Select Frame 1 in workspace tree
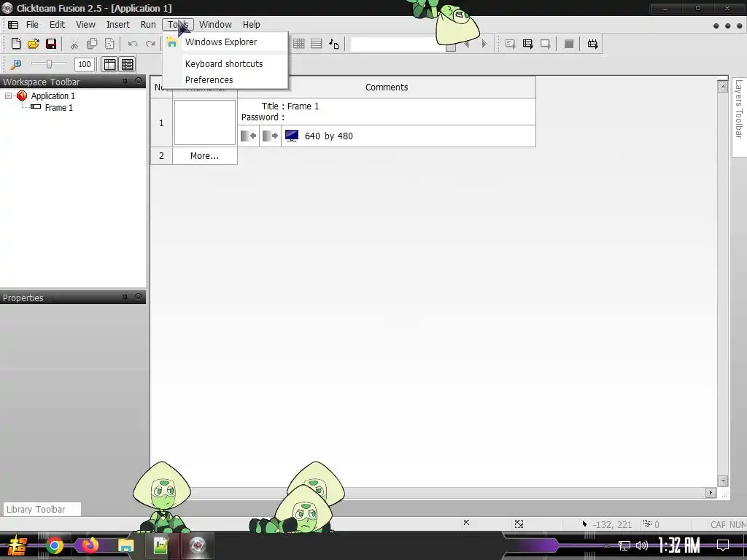747x560 pixels. click(58, 108)
